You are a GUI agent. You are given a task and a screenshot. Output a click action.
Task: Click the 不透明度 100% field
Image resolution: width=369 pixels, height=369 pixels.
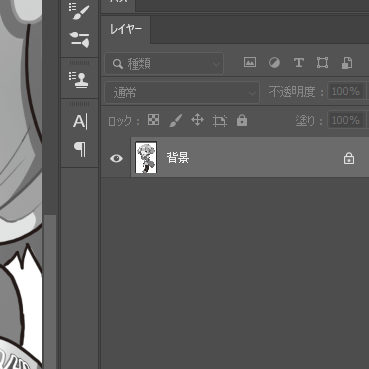[x=346, y=91]
